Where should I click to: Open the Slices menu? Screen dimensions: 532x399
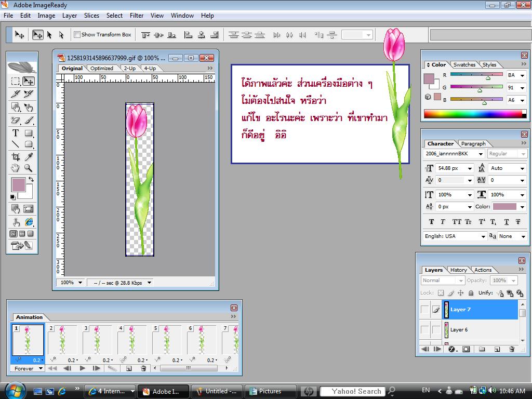[x=91, y=16]
